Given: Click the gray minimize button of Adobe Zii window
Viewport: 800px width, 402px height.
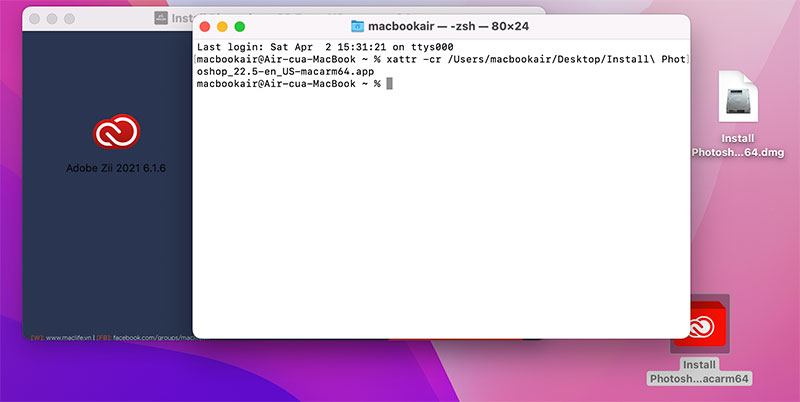Looking at the screenshot, I should [x=52, y=18].
